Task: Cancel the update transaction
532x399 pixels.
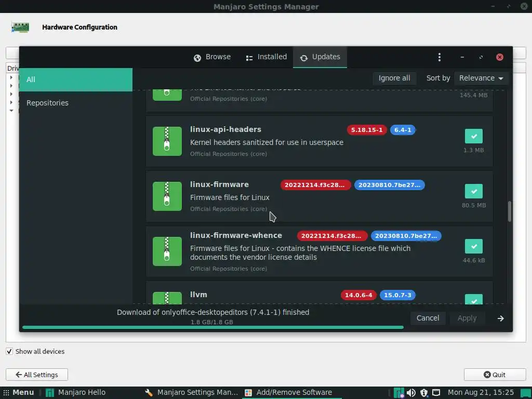Action: 428,318
